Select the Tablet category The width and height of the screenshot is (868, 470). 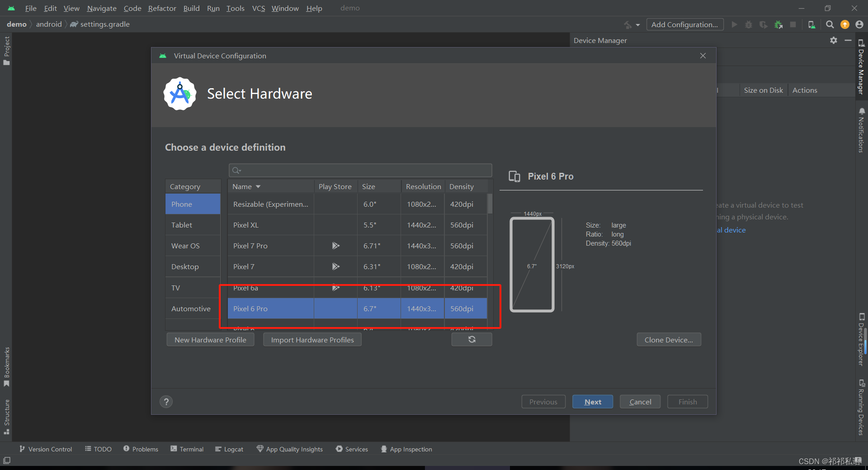click(x=193, y=225)
